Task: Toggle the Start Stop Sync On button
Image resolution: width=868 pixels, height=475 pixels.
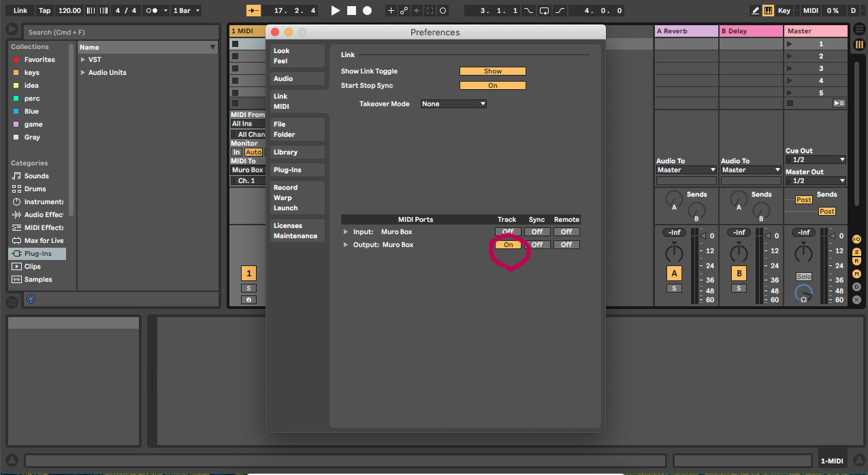Action: click(492, 86)
